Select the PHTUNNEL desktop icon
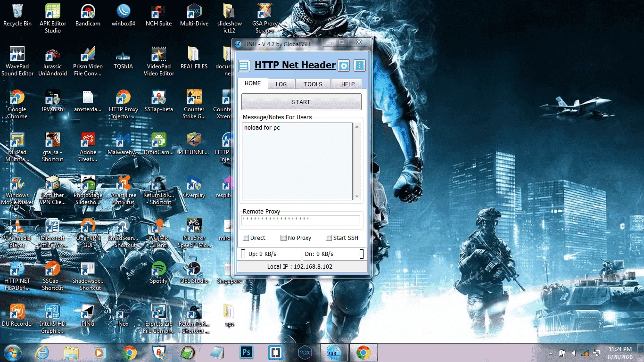644x362 pixels. tap(194, 143)
